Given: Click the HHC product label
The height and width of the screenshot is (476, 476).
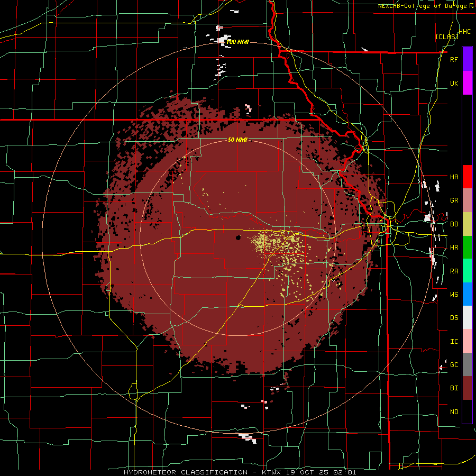Looking at the screenshot, I should (465, 32).
